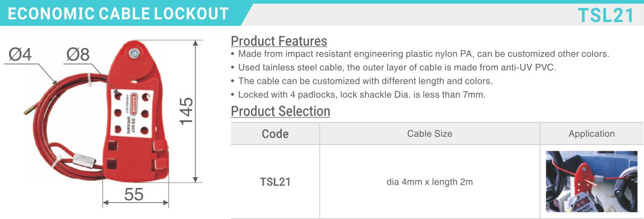Click the bullet about 4 padlocks
The image size is (644, 219).
tap(358, 94)
